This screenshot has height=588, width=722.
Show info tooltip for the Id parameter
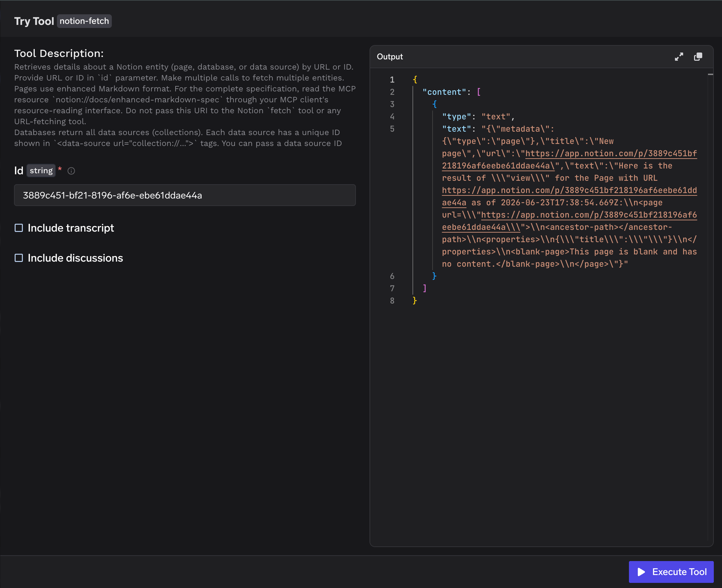(71, 171)
